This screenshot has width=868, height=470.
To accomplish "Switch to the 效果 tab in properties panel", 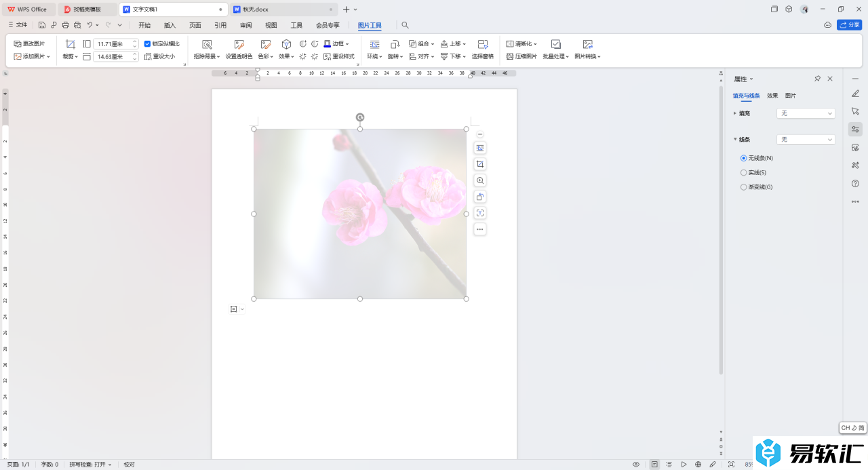I will coord(772,96).
